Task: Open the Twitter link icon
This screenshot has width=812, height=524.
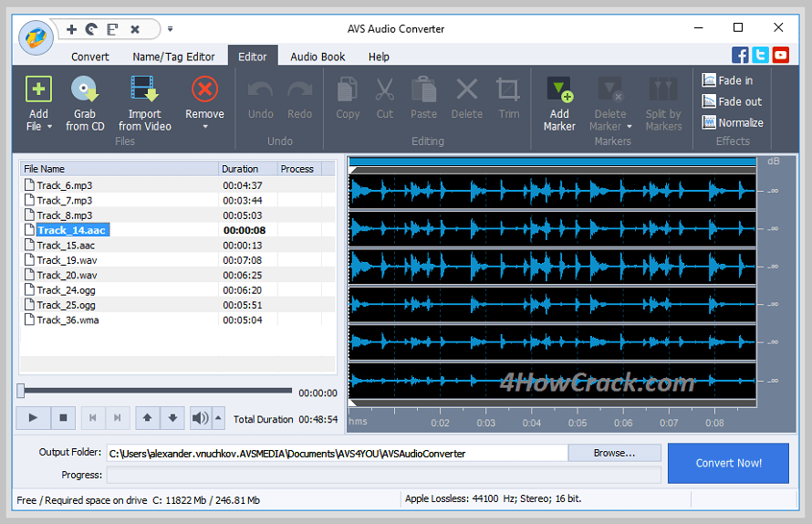Action: 760,55
